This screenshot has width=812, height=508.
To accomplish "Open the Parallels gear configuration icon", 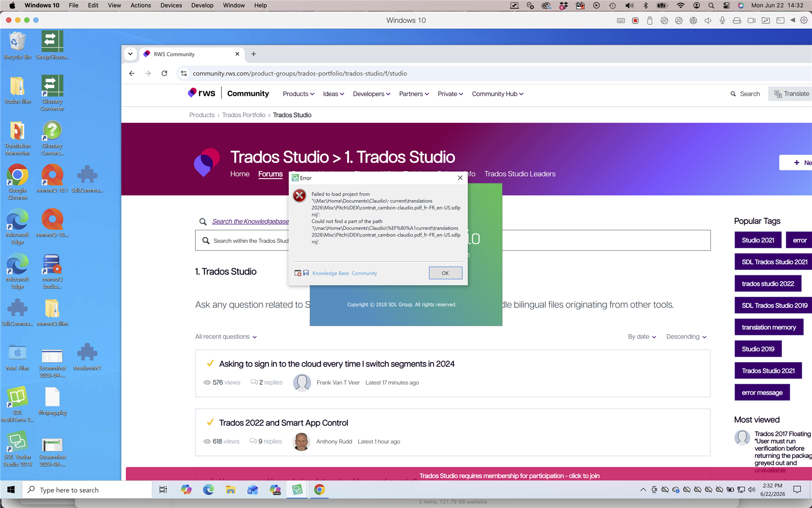I will point(804,20).
